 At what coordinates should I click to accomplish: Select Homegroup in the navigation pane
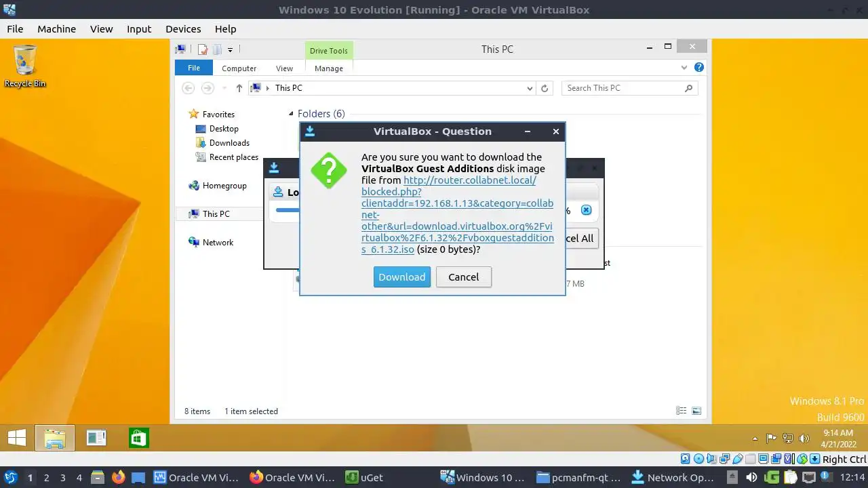coord(224,186)
